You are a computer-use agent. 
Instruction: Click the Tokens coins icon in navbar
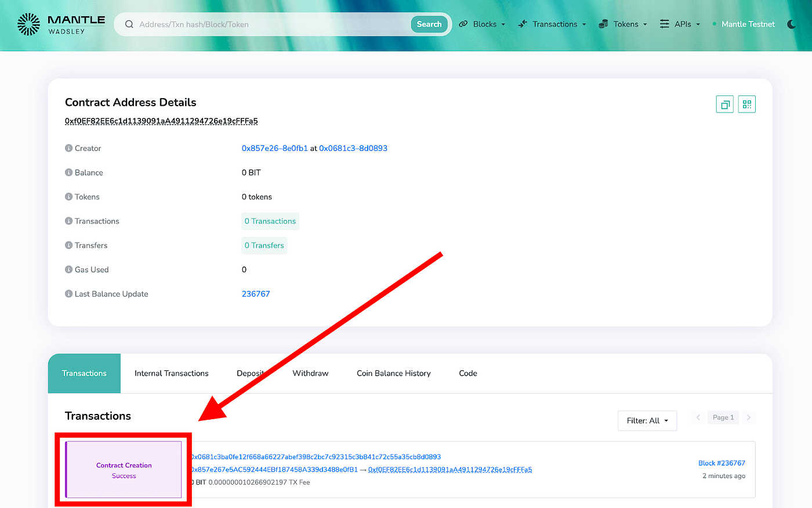(x=603, y=24)
